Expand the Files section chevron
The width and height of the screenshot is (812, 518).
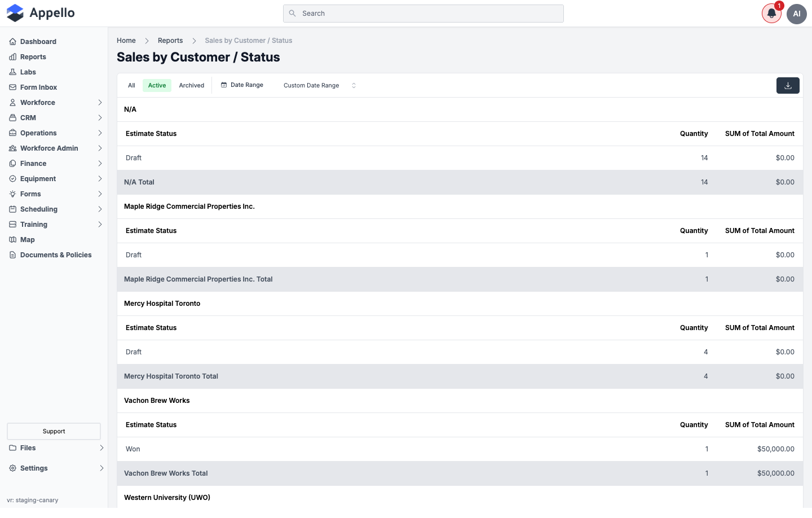pos(101,448)
